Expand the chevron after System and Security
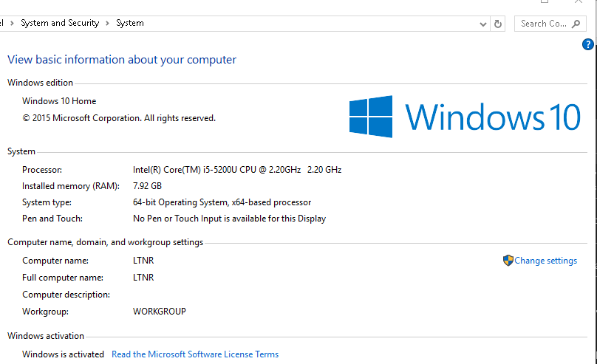 click(107, 24)
